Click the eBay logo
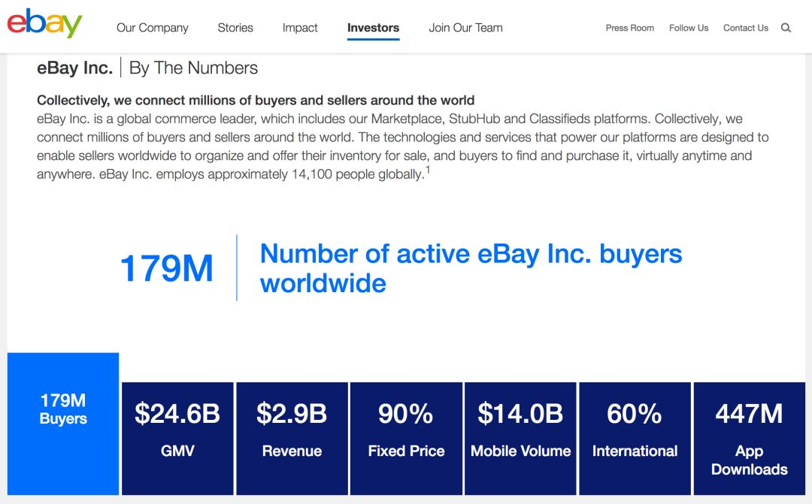 pyautogui.click(x=44, y=23)
